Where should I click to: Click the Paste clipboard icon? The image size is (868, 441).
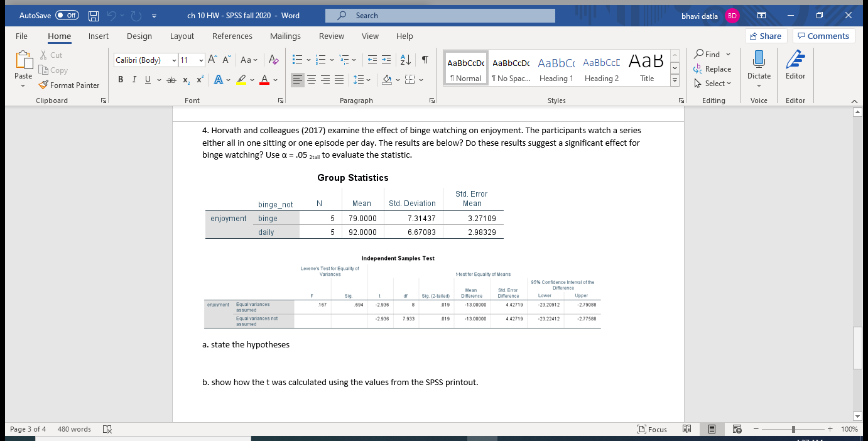[x=23, y=61]
